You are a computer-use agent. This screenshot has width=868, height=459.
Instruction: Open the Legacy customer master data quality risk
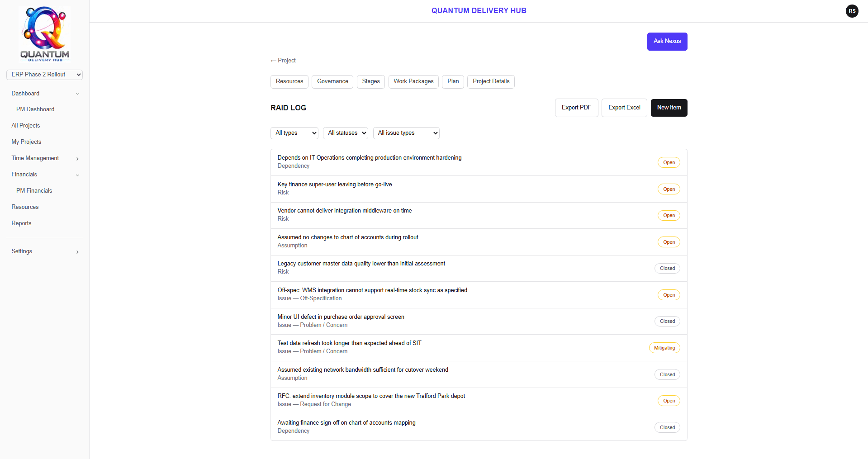(479, 268)
